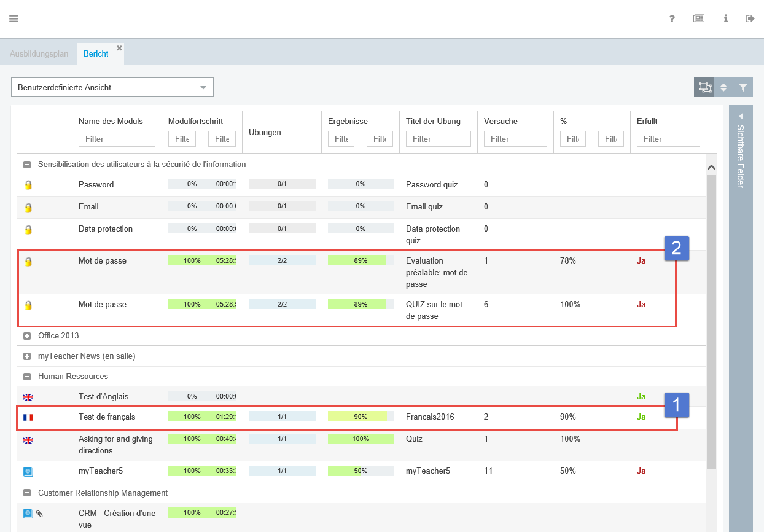Click the grouping layout icon in toolbar

tap(704, 87)
